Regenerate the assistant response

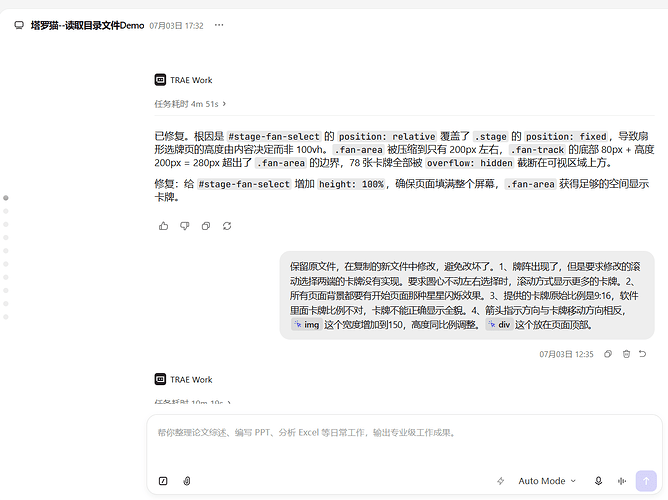click(227, 226)
